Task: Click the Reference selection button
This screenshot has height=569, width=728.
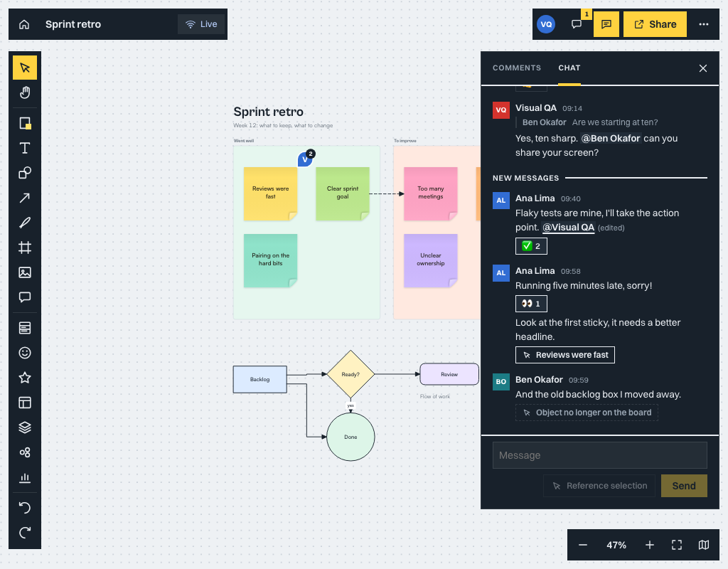Action: [599, 486]
